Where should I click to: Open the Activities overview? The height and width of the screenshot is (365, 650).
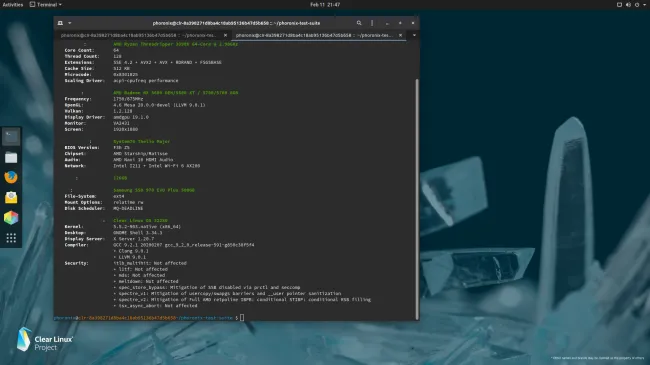pos(12,5)
